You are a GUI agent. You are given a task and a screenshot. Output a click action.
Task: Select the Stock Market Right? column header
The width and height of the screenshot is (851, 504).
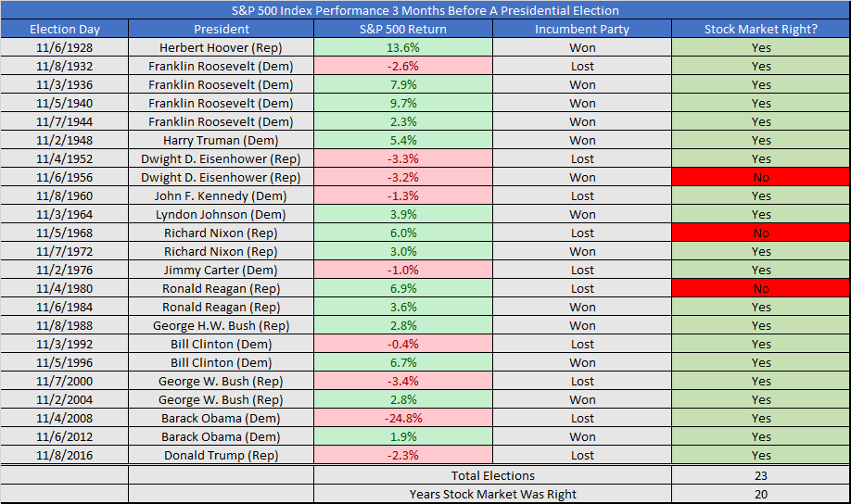[761, 29]
